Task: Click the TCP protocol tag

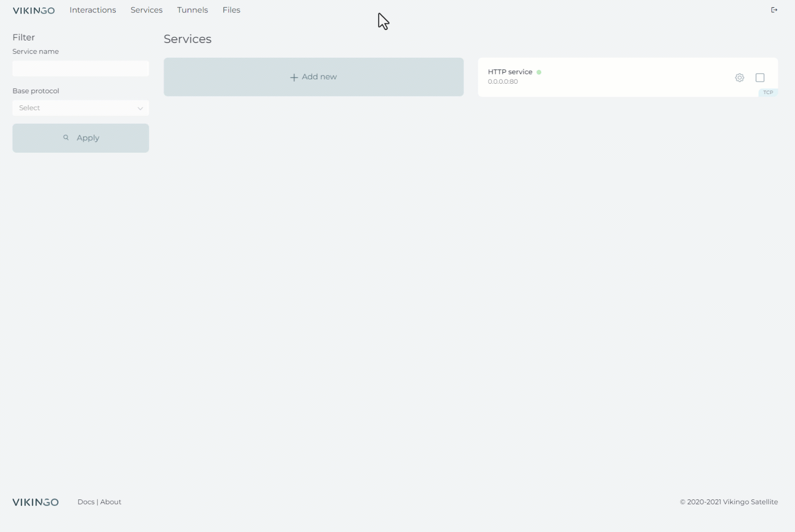Action: pos(768,93)
